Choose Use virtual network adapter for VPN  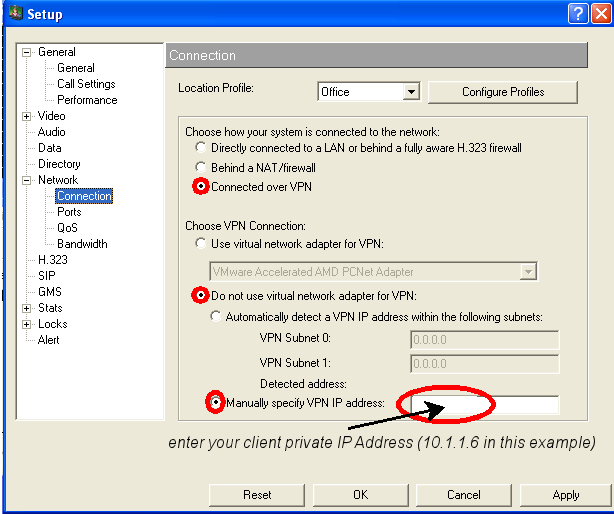tap(201, 243)
